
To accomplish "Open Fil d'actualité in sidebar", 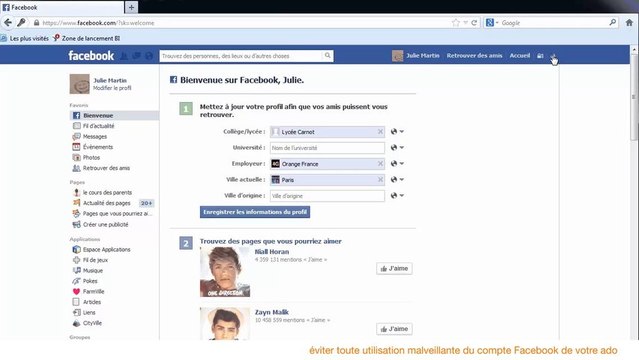I will click(x=99, y=126).
